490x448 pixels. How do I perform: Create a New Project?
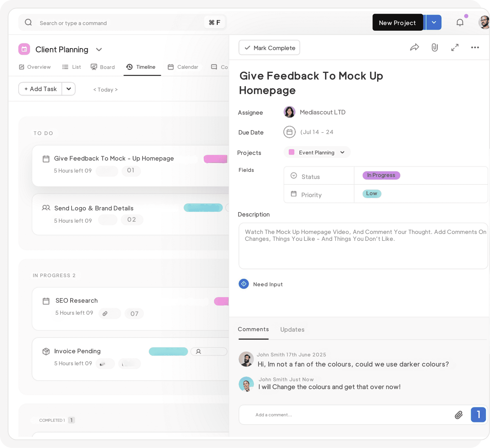(x=397, y=23)
